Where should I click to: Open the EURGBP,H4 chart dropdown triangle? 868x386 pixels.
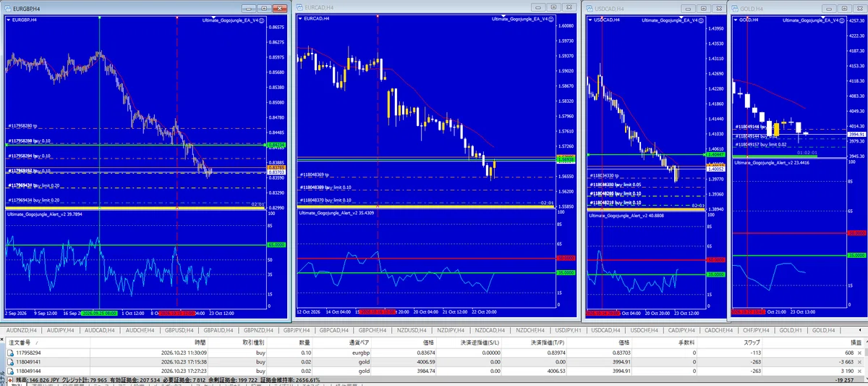[x=8, y=20]
